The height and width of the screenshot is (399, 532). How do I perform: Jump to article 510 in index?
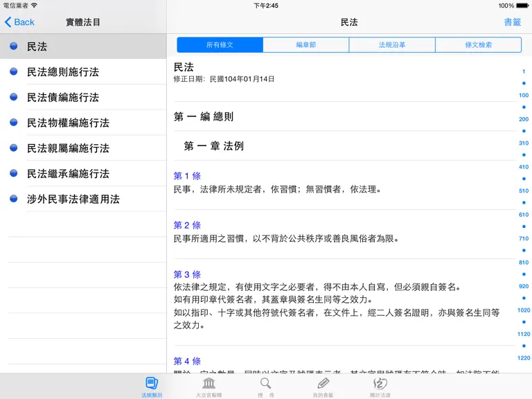[x=524, y=190]
